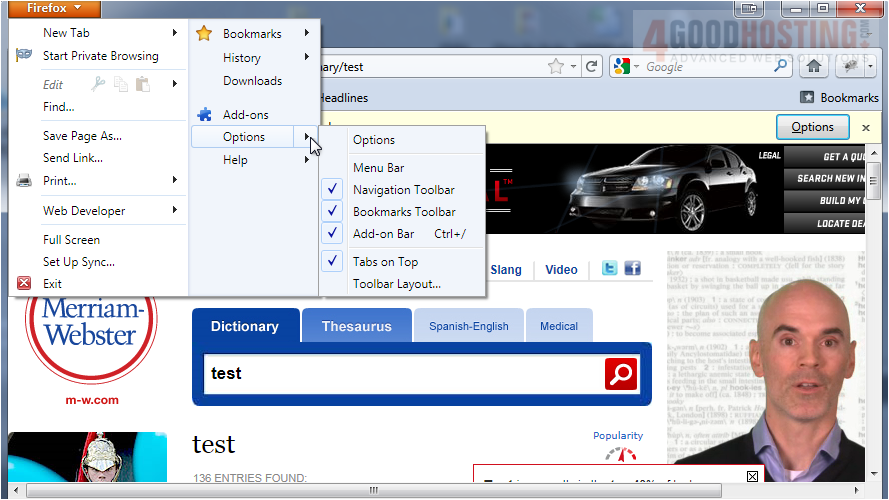Viewport: 889px width, 500px height.
Task: Click the bookmark star in the address bar
Action: click(x=556, y=67)
